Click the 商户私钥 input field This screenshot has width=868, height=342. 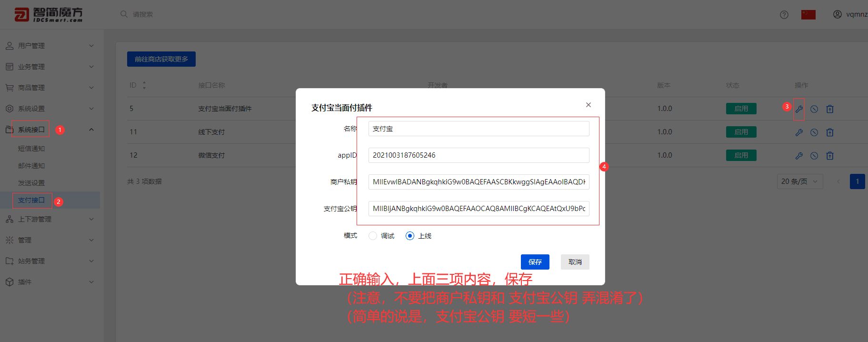[479, 182]
